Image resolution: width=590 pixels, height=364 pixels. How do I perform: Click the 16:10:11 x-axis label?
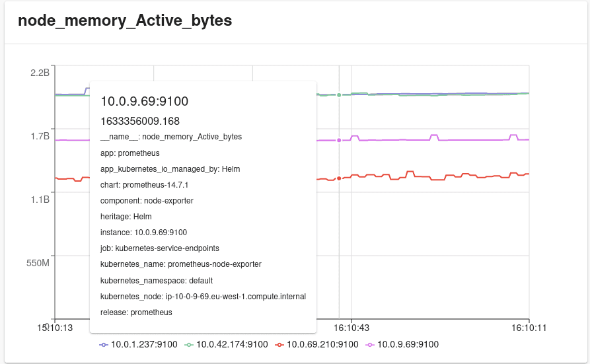(529, 328)
